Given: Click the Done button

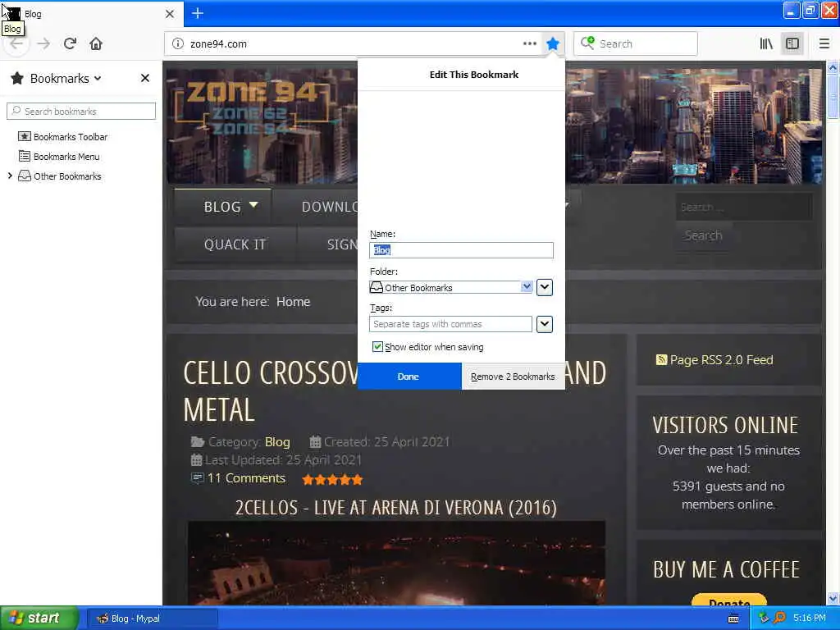Looking at the screenshot, I should click(409, 377).
